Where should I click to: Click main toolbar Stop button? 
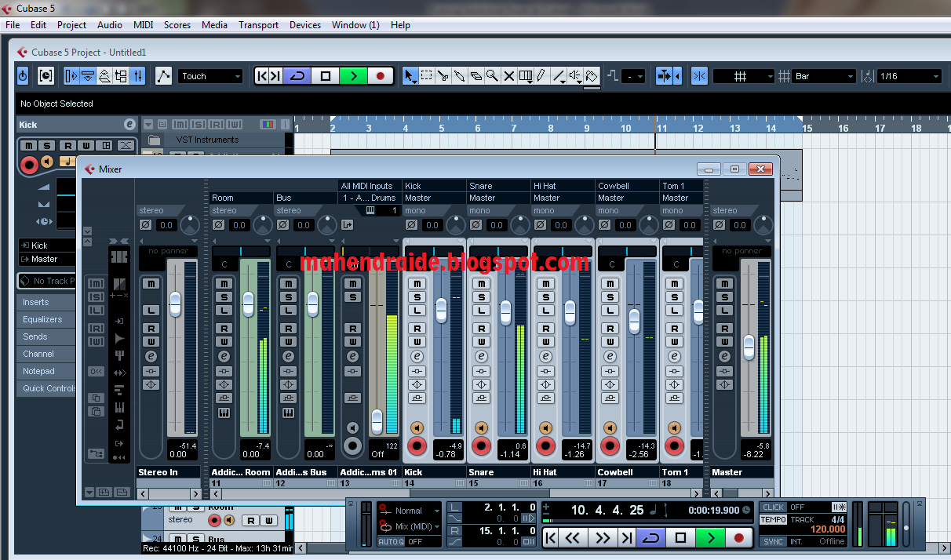tap(326, 76)
